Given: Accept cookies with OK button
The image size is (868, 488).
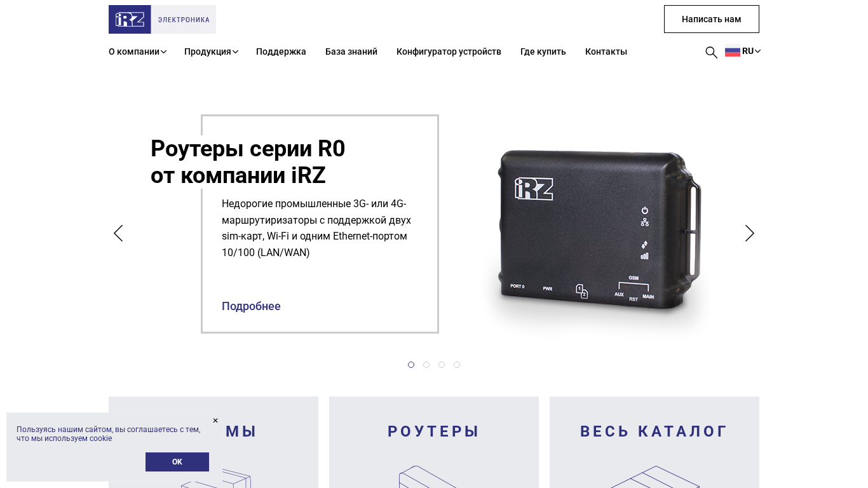Looking at the screenshot, I should pos(177,462).
